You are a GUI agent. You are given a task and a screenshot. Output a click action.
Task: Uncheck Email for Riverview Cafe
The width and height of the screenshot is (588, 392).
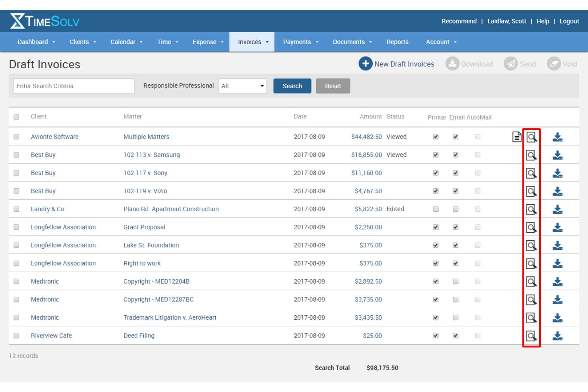[456, 336]
